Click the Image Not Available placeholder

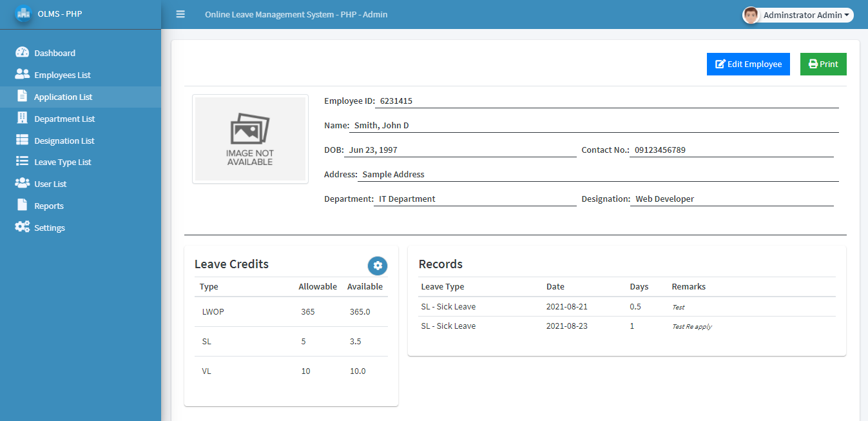(250, 139)
